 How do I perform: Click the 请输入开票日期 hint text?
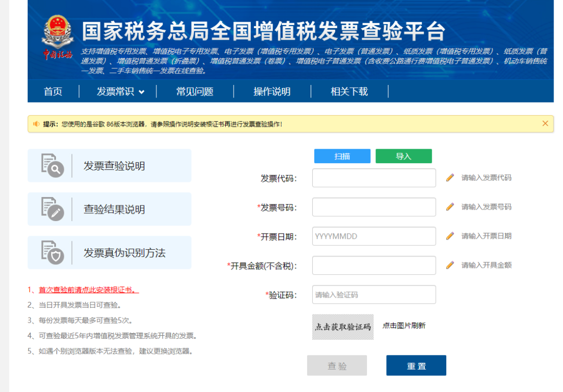[x=486, y=236]
